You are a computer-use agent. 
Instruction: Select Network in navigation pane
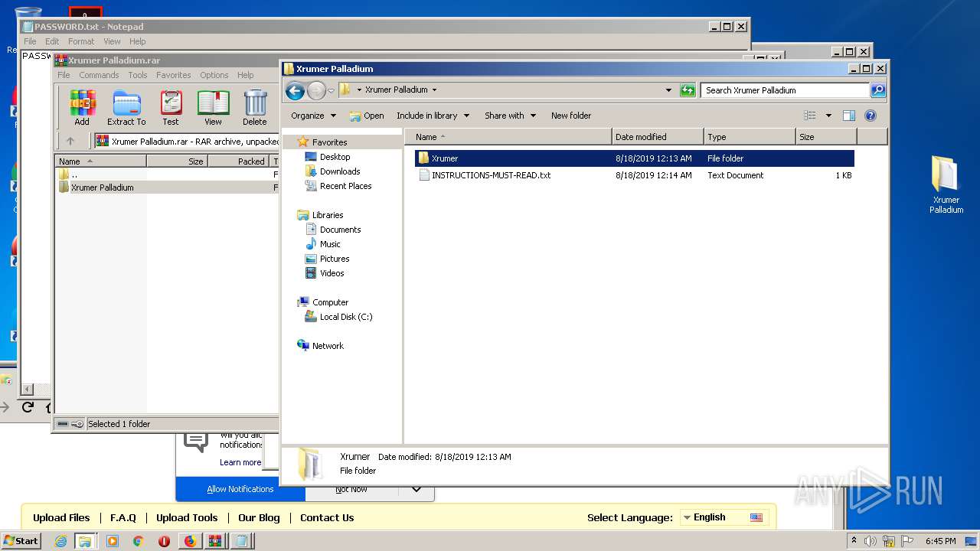tap(328, 346)
